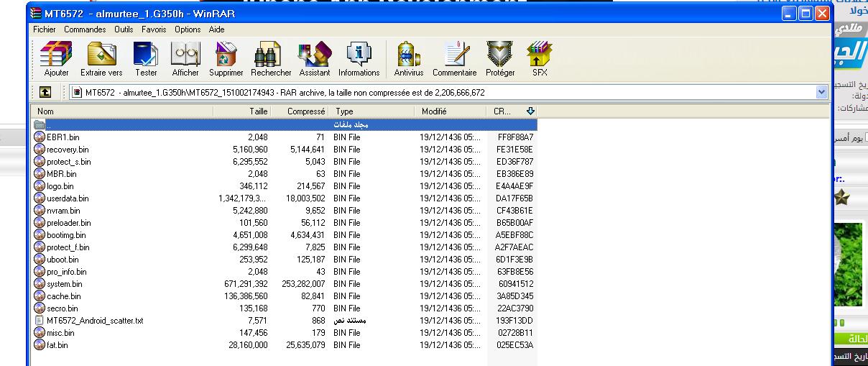Screen dimensions: 868x366
Task: Click CRC value 193F13DD
Action: [x=515, y=320]
